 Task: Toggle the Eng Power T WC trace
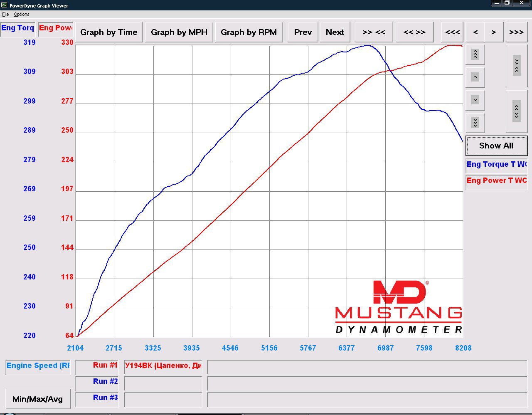[496, 180]
